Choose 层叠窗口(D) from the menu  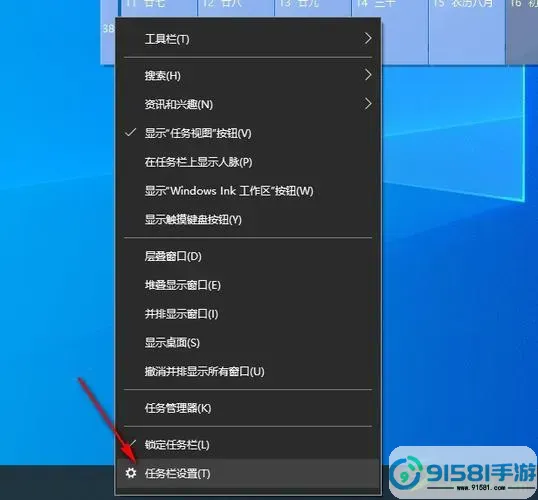point(248,256)
